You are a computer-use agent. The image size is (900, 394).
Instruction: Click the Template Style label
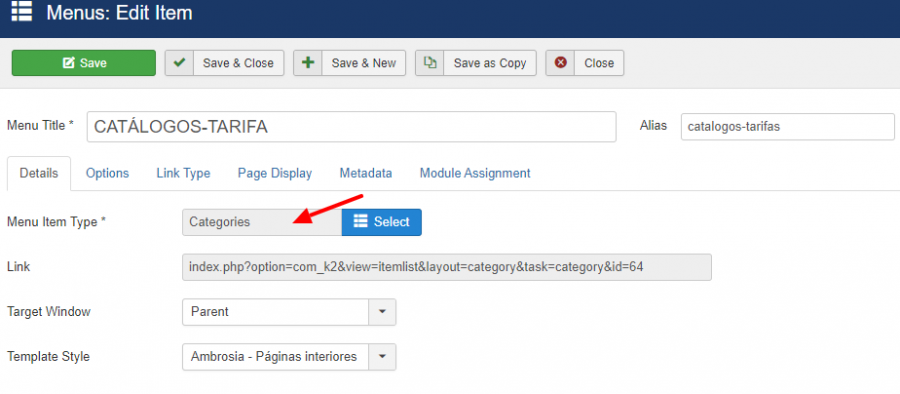[48, 357]
